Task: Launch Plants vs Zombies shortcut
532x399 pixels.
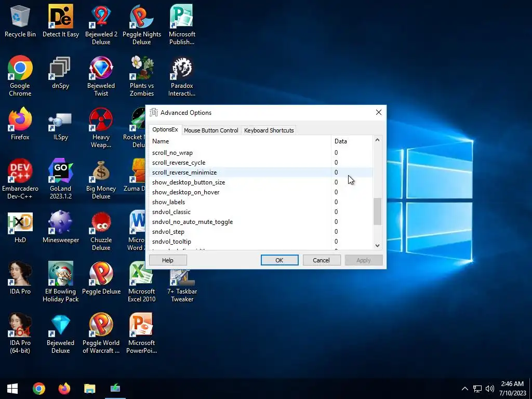Action: click(141, 76)
